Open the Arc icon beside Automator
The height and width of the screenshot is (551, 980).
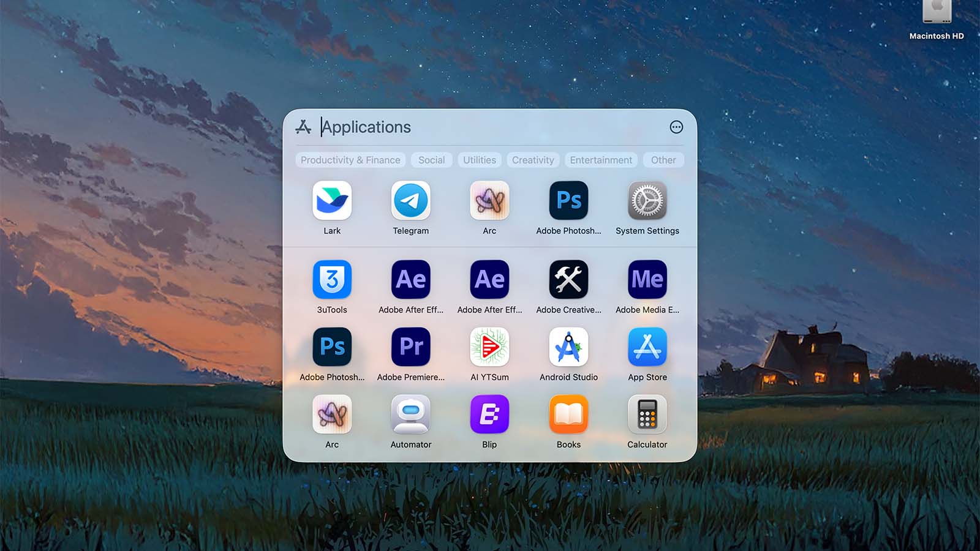click(332, 414)
